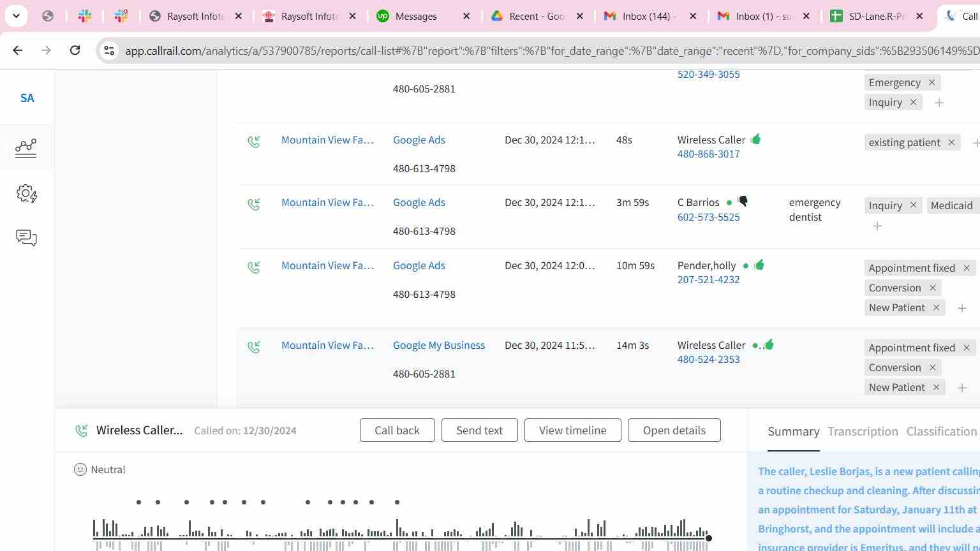Open the chat conversations sidebar icon
Image resolution: width=980 pixels, height=551 pixels.
(26, 238)
